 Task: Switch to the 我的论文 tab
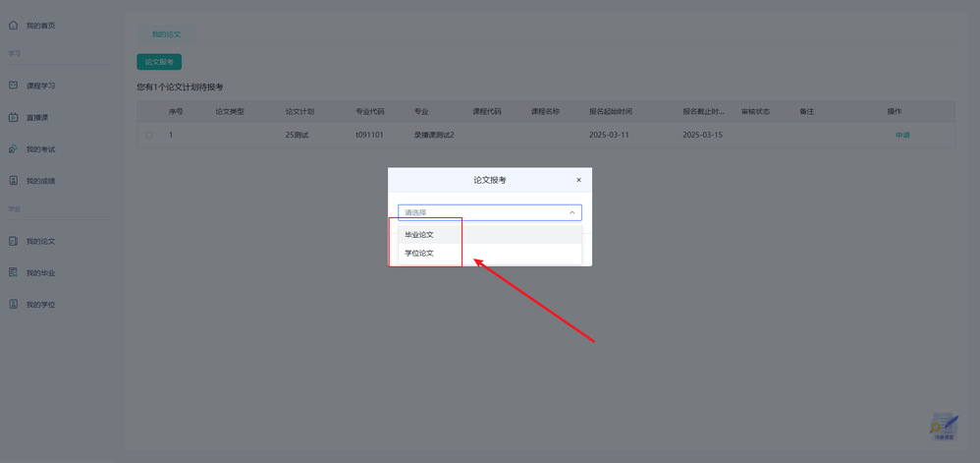click(166, 34)
